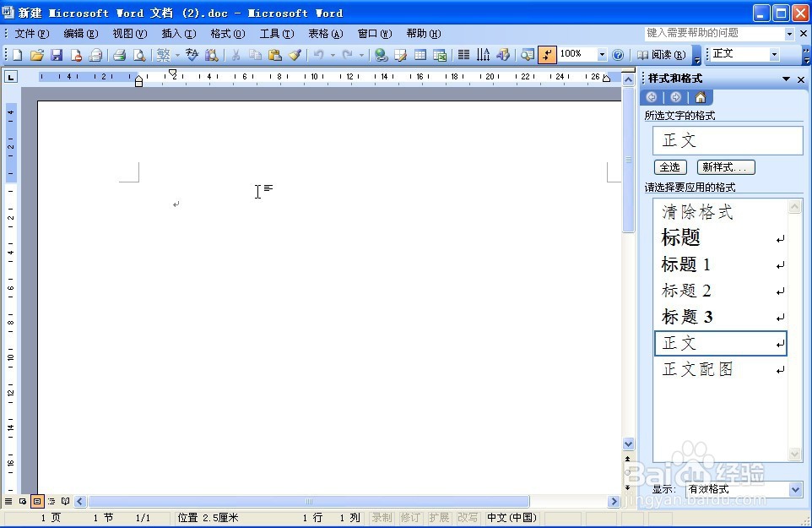812x528 pixels.
Task: Insert a table using the toolbar icon
Action: click(420, 54)
